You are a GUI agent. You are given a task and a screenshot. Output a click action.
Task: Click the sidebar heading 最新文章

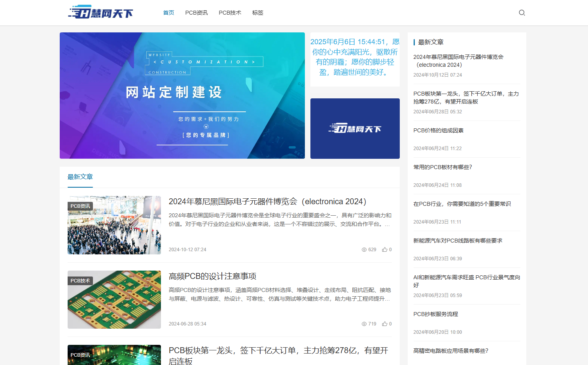tap(431, 42)
